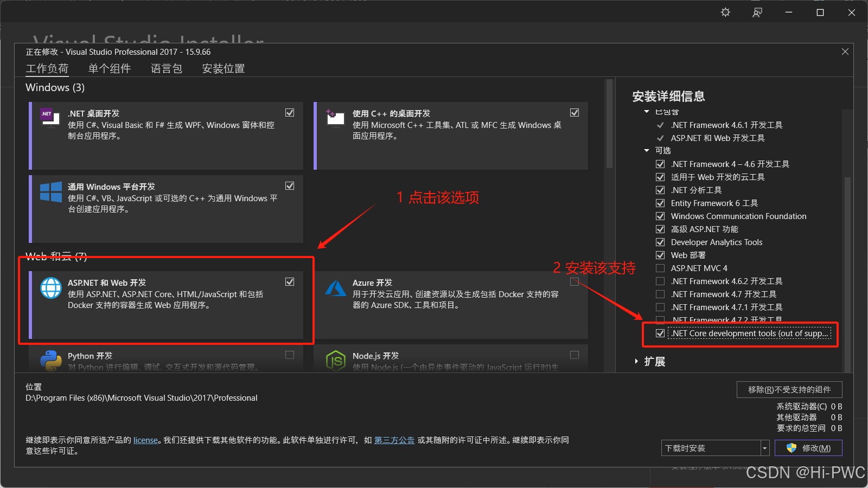Select the Python 开发 workload icon

[x=52, y=359]
